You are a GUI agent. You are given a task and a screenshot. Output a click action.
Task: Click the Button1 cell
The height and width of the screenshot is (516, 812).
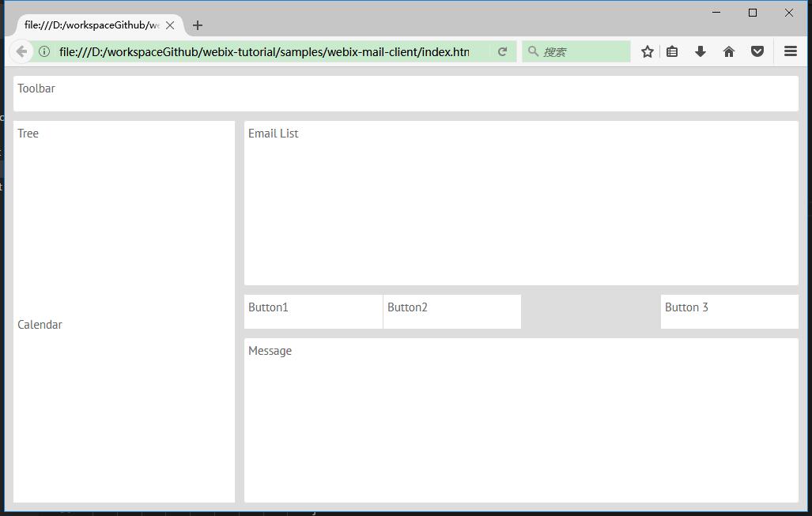[x=313, y=311]
